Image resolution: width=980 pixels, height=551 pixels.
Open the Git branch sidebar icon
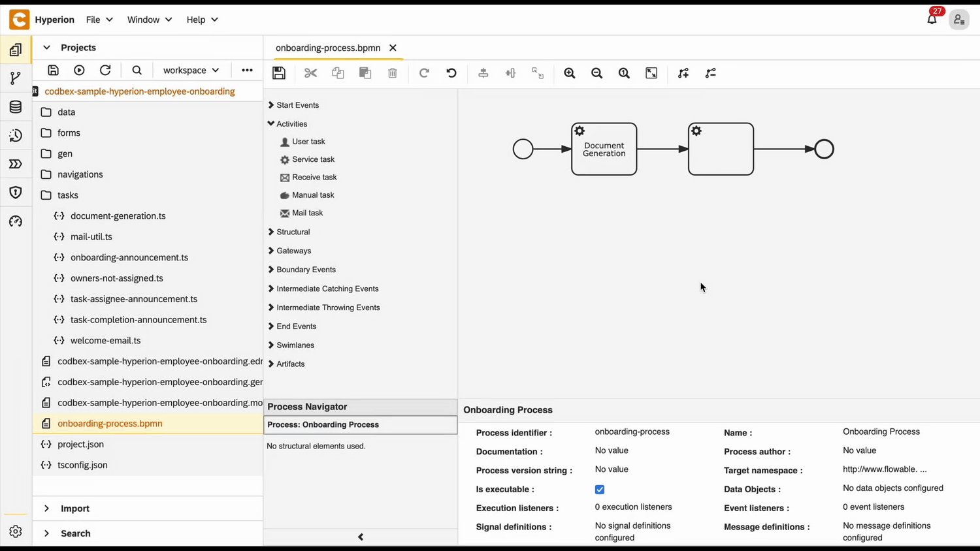click(16, 78)
